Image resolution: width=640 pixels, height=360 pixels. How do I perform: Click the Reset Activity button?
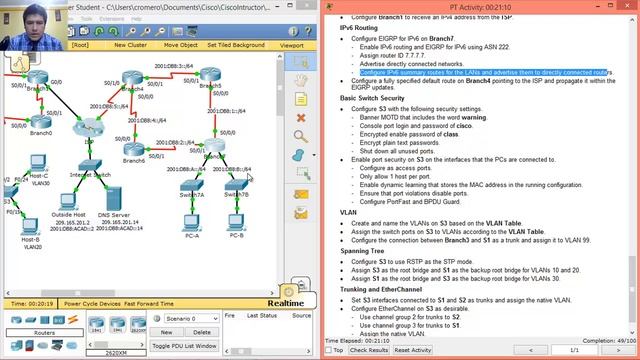pyautogui.click(x=413, y=350)
